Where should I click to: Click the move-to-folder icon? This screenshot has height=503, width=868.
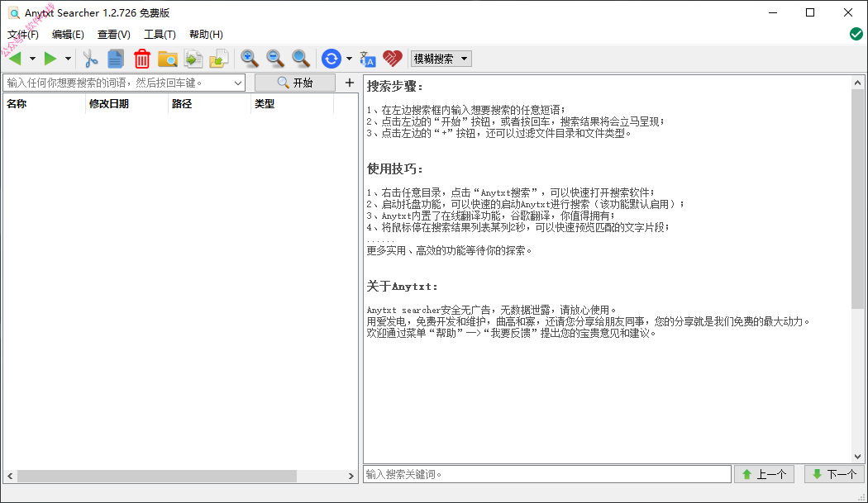click(219, 59)
